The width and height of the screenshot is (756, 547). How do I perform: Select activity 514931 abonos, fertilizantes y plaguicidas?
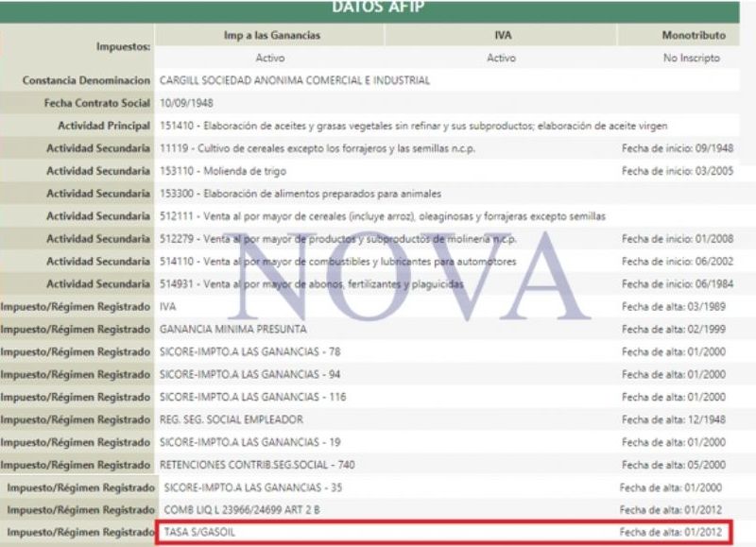pos(312,284)
